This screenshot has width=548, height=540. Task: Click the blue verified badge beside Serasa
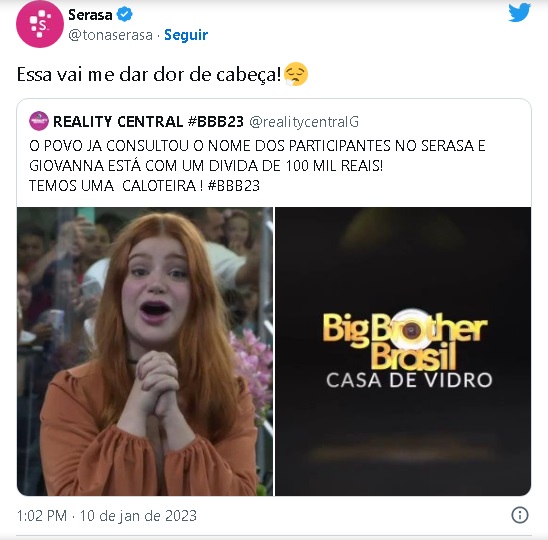coord(124,15)
